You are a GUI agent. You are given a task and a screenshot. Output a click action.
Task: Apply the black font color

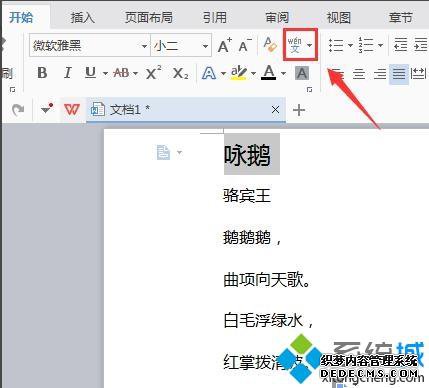tap(269, 72)
